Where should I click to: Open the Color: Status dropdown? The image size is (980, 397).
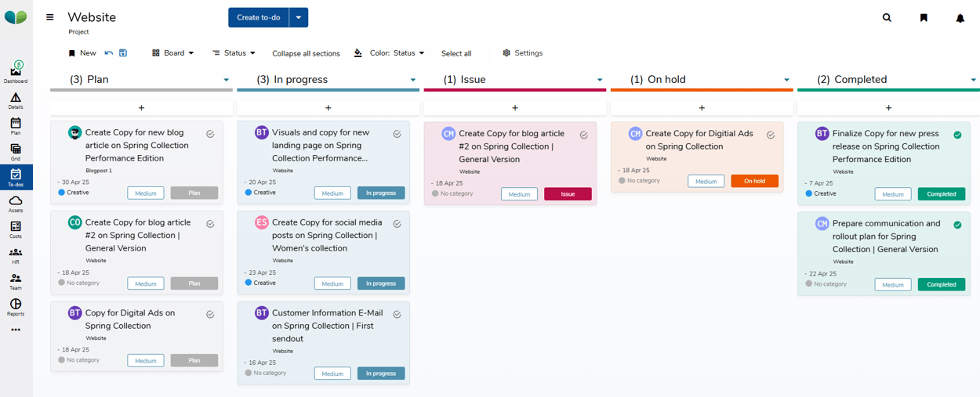pyautogui.click(x=390, y=53)
